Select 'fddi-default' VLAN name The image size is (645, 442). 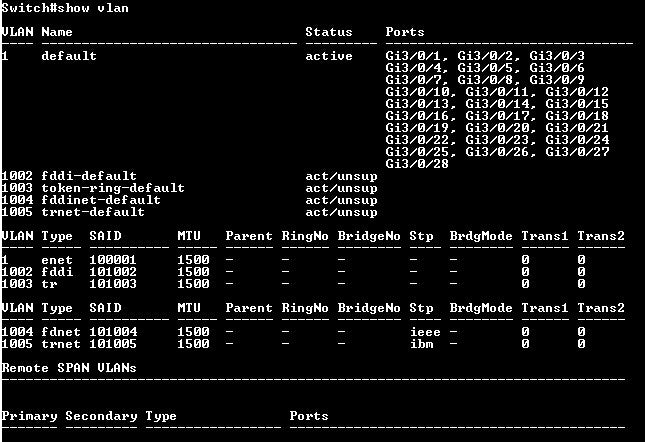88,176
